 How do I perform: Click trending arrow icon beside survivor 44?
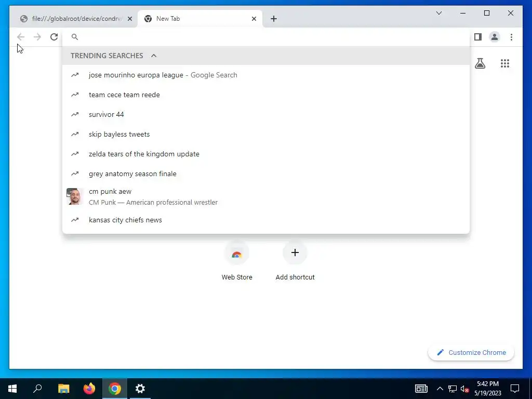tap(75, 114)
